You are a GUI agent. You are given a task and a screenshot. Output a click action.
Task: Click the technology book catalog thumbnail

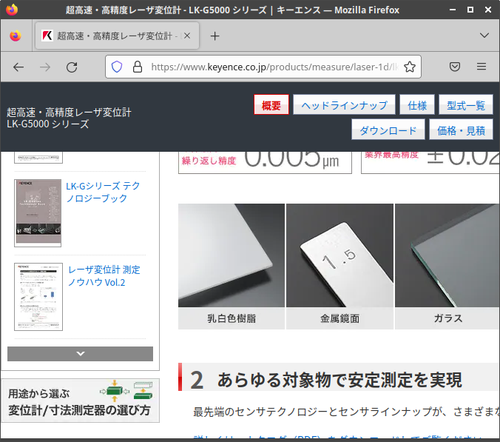38,213
